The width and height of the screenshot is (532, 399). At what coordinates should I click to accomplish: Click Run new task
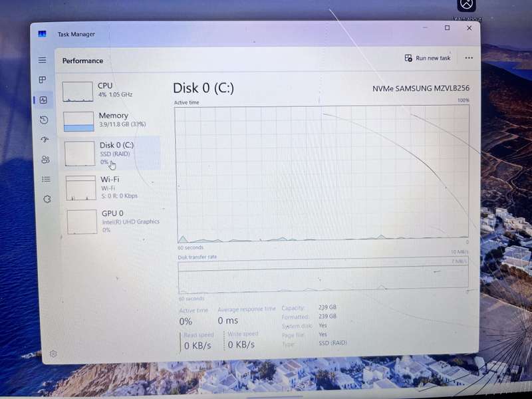(428, 58)
